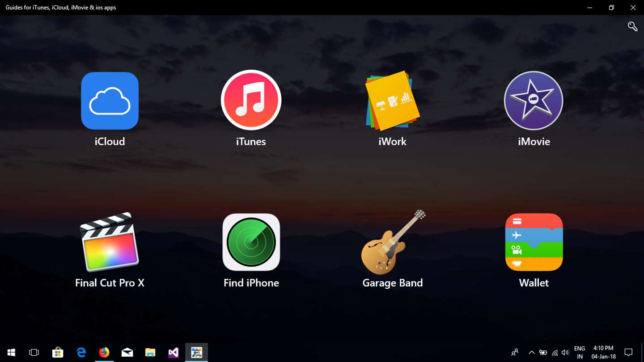Click the search magnifier icon
The height and width of the screenshot is (362, 644).
click(x=632, y=26)
